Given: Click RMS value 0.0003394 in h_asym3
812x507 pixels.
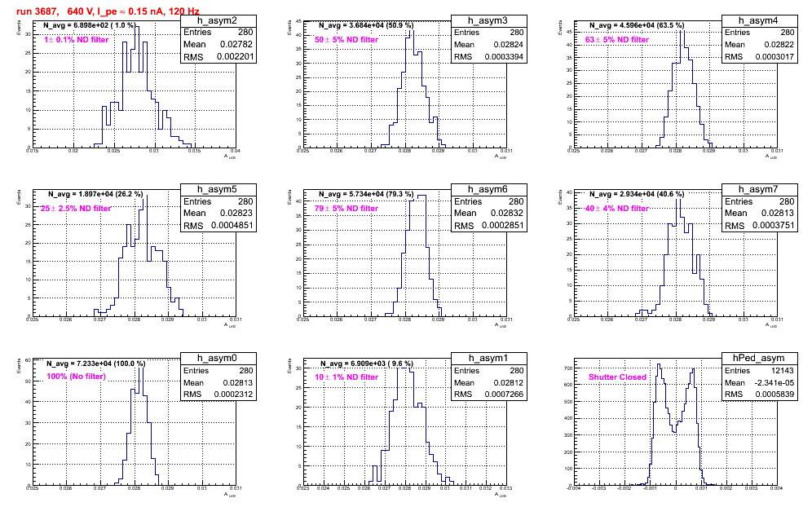Looking at the screenshot, I should click(504, 56).
